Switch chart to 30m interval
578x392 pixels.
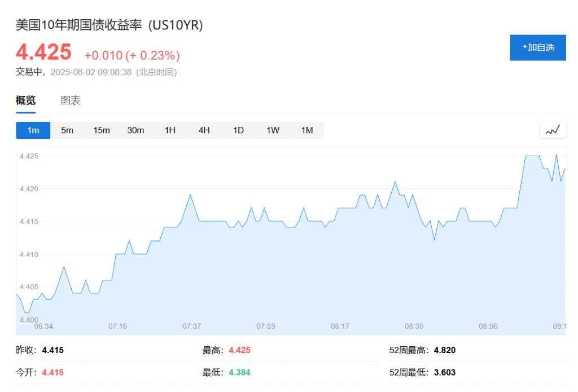point(135,130)
